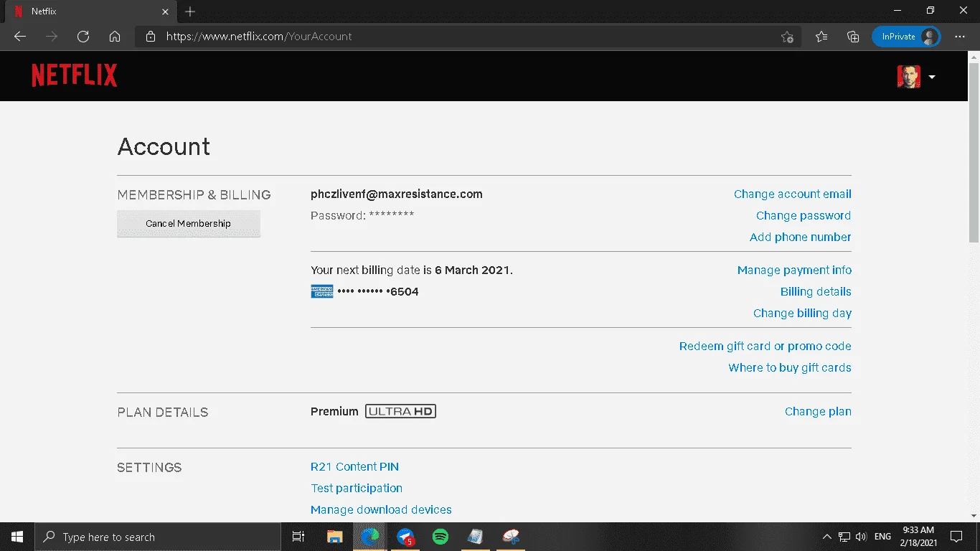980x551 pixels.
Task: Click the network tray icon
Action: click(844, 537)
